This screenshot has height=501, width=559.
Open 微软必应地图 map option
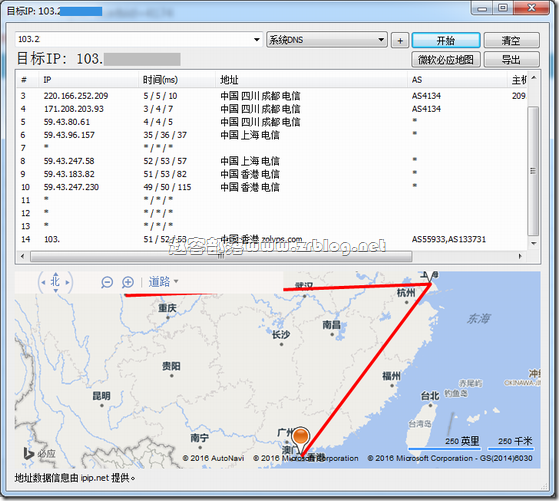pyautogui.click(x=446, y=60)
